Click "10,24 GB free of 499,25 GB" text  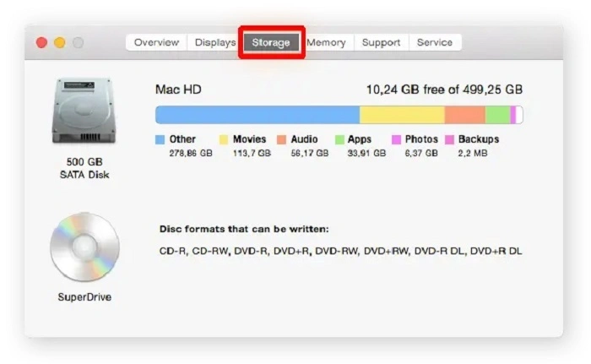444,90
